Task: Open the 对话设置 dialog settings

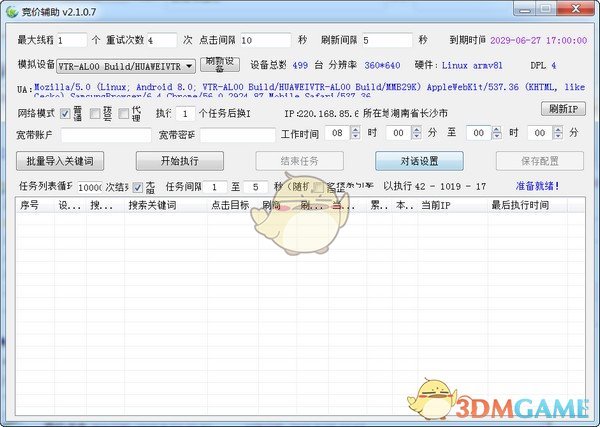Action: click(419, 161)
